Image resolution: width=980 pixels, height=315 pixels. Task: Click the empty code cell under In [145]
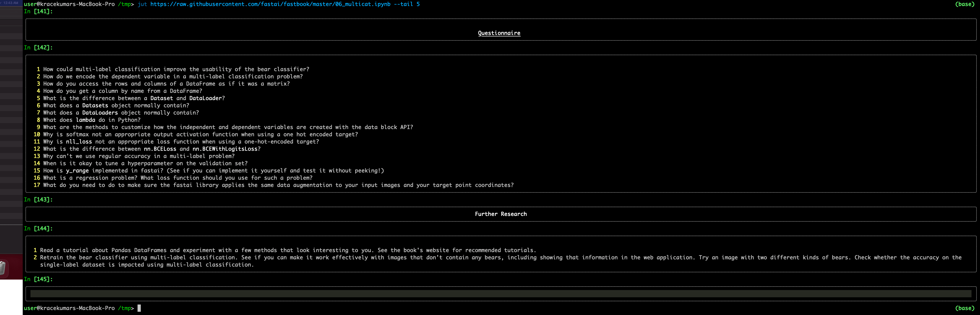501,294
